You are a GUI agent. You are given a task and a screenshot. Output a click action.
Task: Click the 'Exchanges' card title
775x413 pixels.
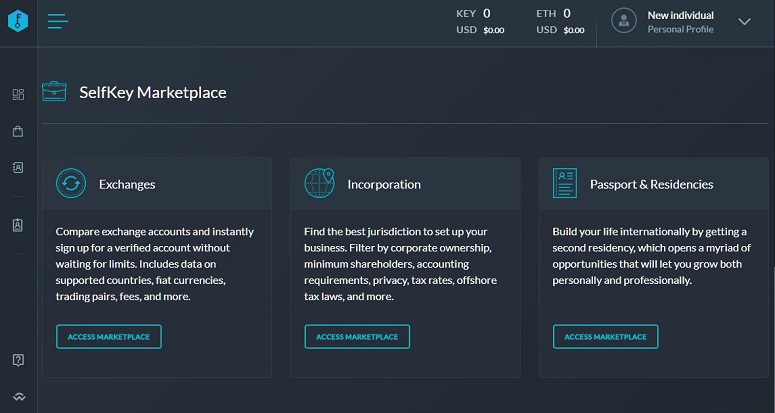pos(127,184)
